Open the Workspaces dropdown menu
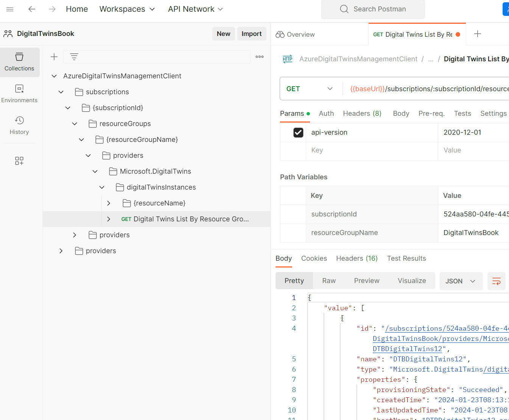Screen dimensions: 509x420 coord(127,9)
